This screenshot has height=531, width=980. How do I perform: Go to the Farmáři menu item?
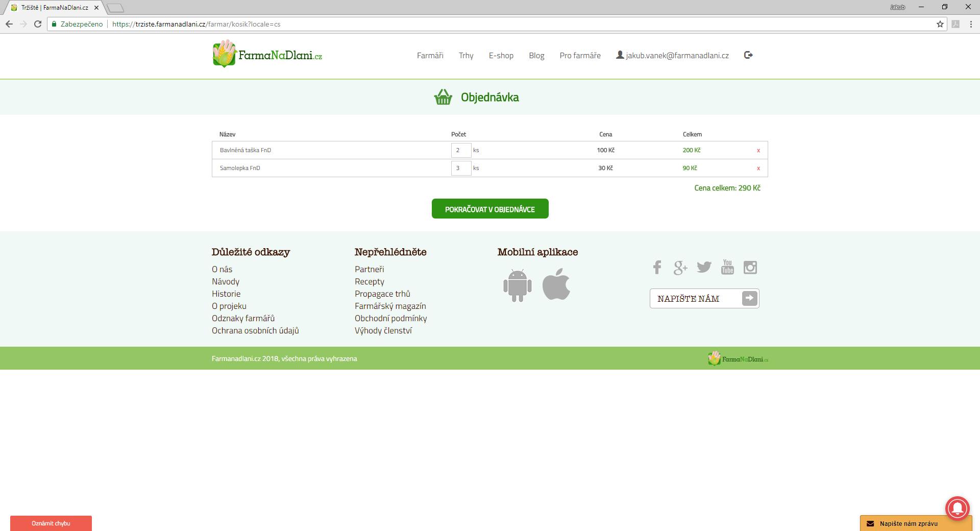(x=430, y=56)
